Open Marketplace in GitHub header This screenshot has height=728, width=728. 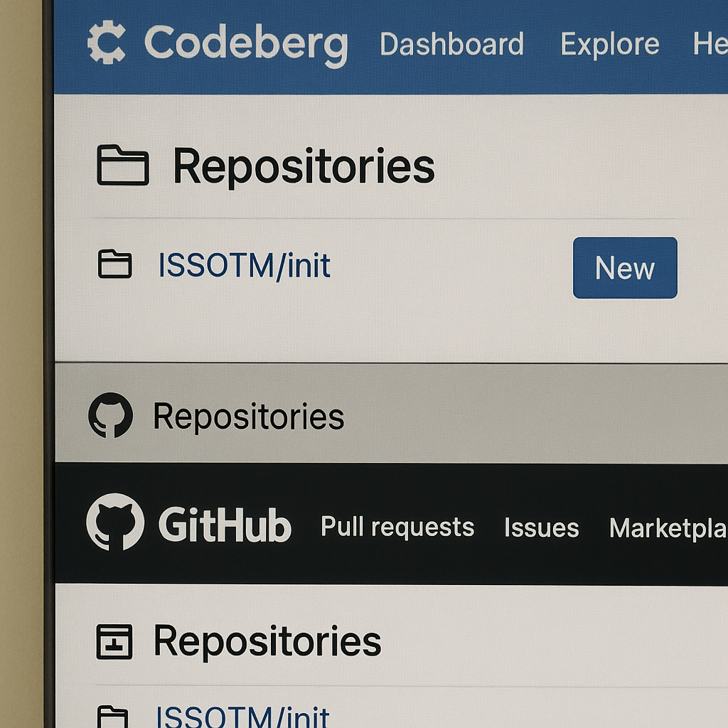667,528
